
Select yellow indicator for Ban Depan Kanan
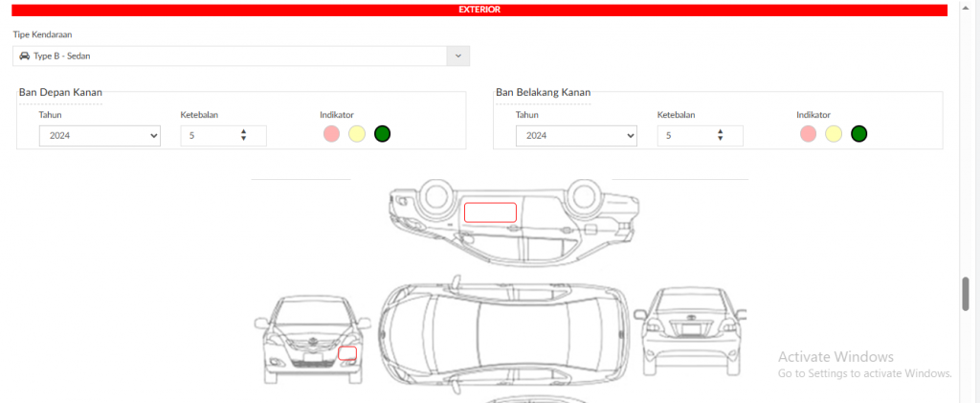[x=357, y=134]
